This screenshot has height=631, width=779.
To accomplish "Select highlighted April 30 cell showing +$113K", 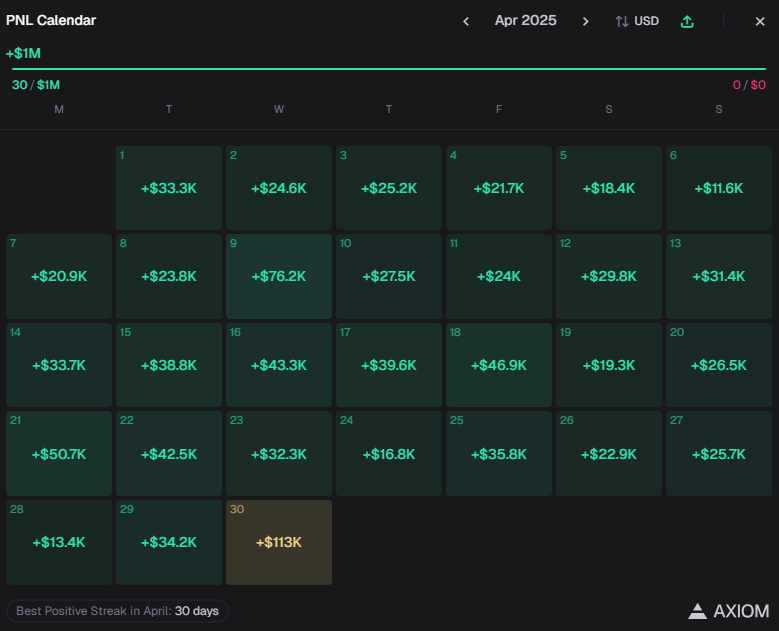I will pos(279,543).
